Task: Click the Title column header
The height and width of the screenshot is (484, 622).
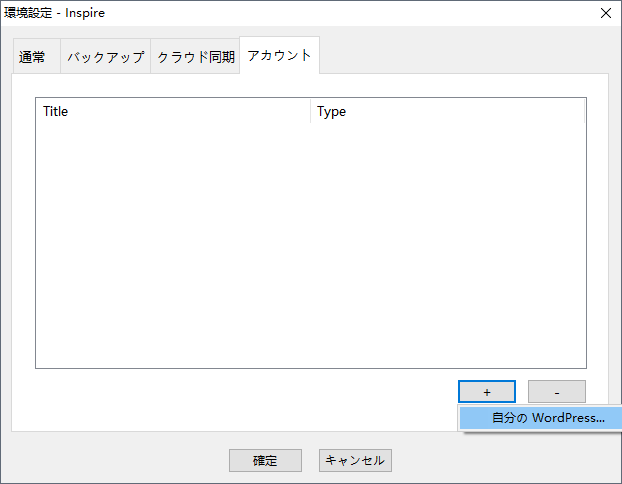Action: coord(173,111)
